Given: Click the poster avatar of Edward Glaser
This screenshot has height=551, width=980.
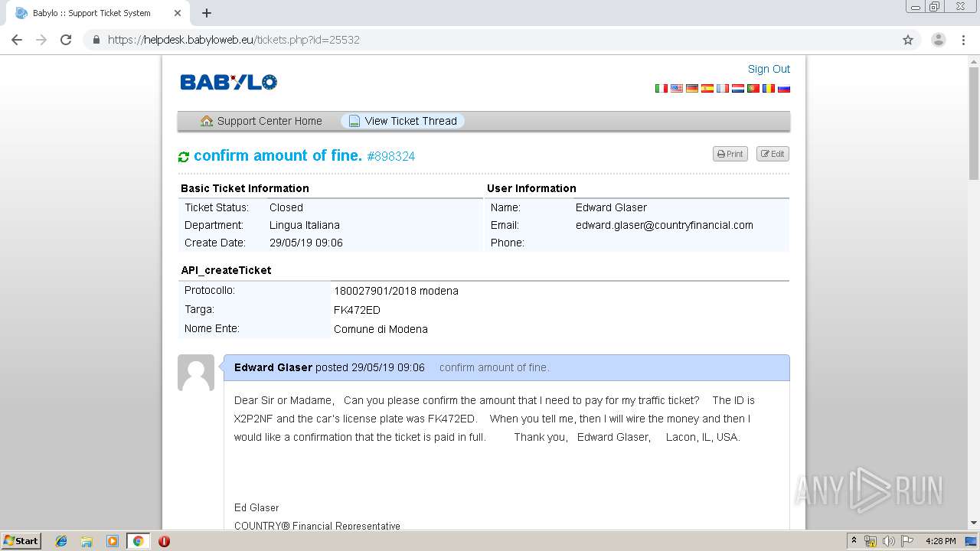Looking at the screenshot, I should (x=196, y=373).
